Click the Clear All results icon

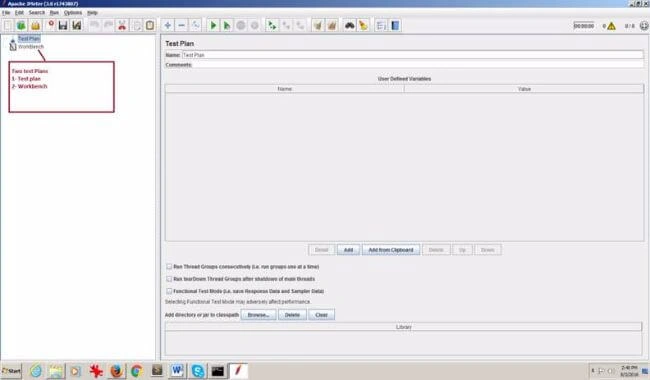click(x=332, y=26)
